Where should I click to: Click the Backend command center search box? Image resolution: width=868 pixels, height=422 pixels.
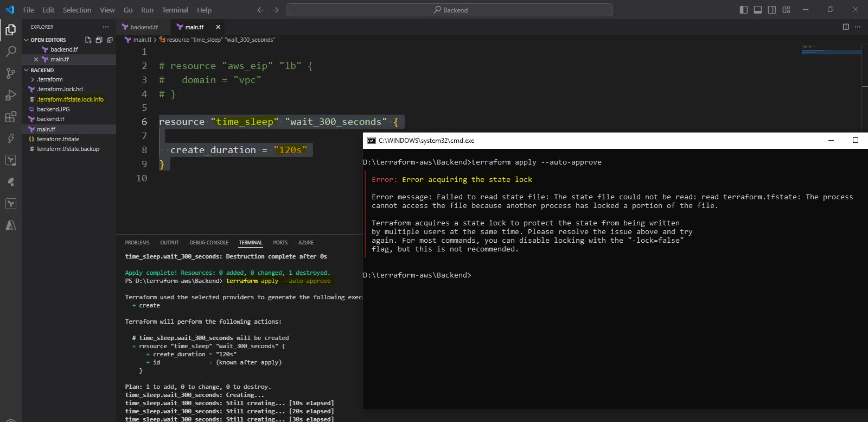pos(450,10)
